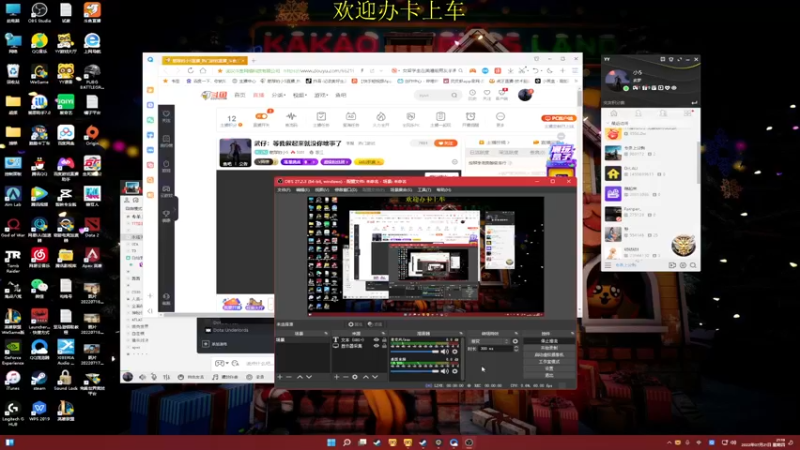Open the scene transition type dropdown in OBS
The width and height of the screenshot is (800, 450).
(489, 341)
